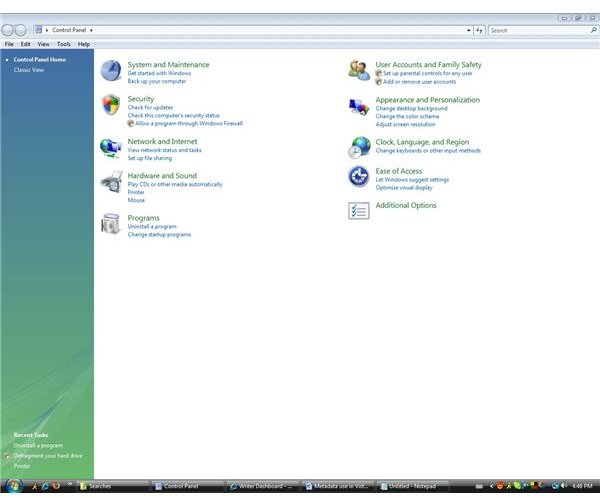Click Check for updates
This screenshot has width=600, height=498.
[150, 108]
